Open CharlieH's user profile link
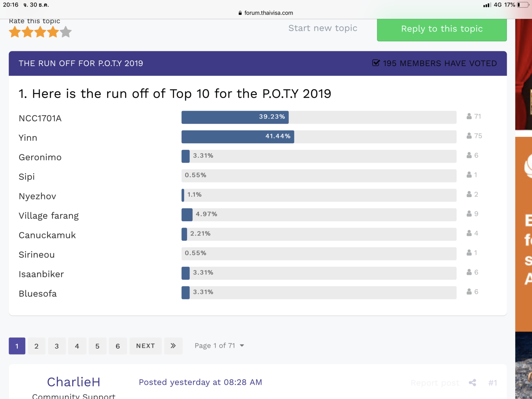 pyautogui.click(x=73, y=382)
